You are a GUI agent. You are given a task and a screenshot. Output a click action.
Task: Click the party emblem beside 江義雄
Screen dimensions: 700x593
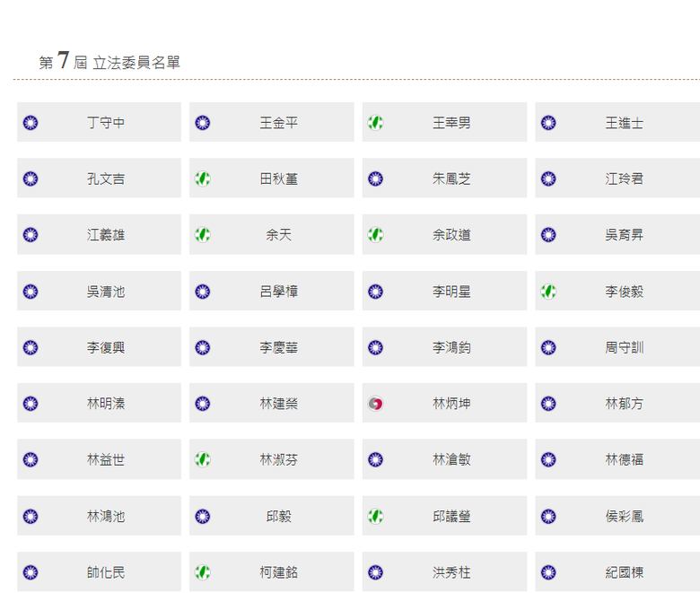tap(31, 235)
